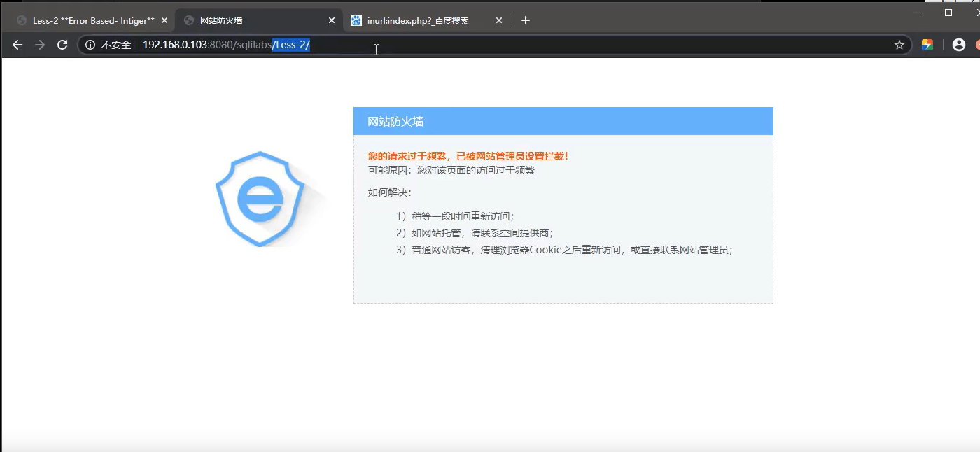Switch to the Less-2 Error Based tab

click(x=91, y=20)
